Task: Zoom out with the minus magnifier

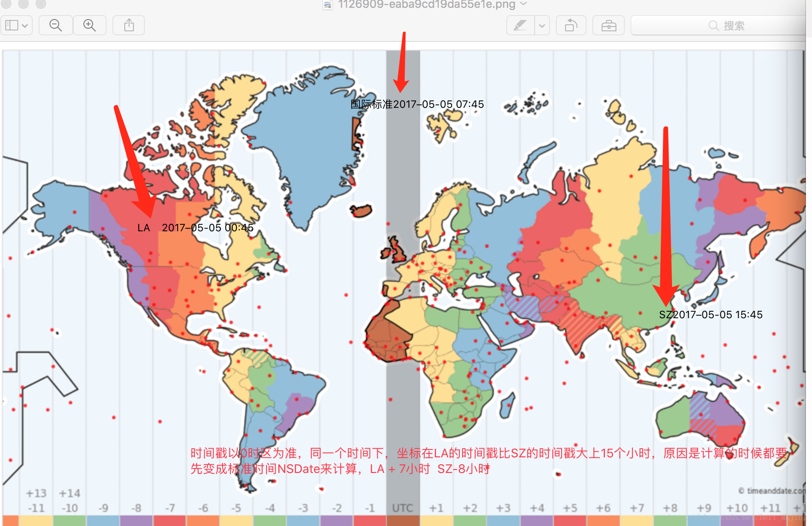Action: pos(56,26)
